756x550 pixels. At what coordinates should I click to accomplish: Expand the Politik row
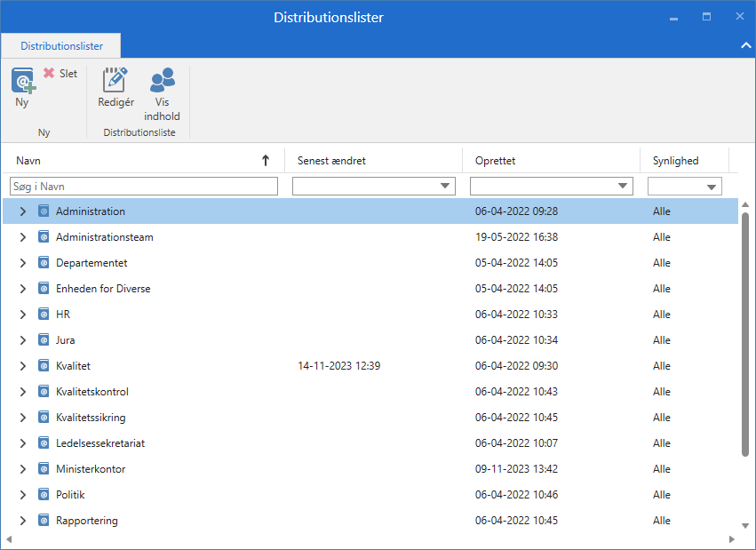(23, 495)
